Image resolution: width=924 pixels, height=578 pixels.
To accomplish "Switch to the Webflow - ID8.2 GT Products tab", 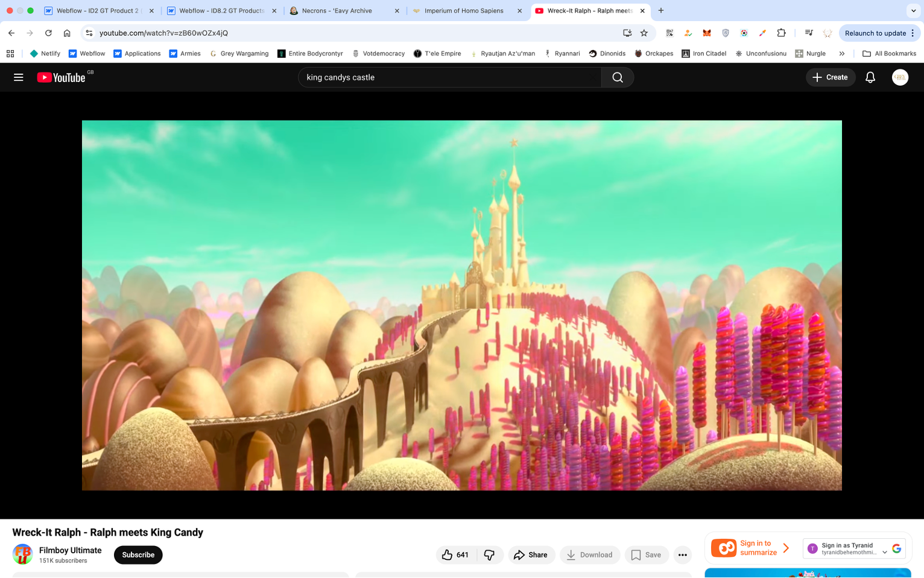I will click(221, 11).
